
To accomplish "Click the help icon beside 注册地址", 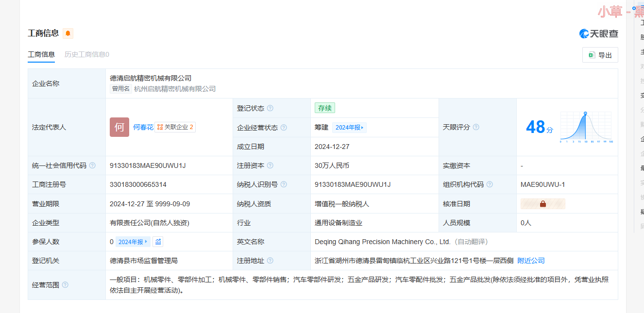I will 270,261.
